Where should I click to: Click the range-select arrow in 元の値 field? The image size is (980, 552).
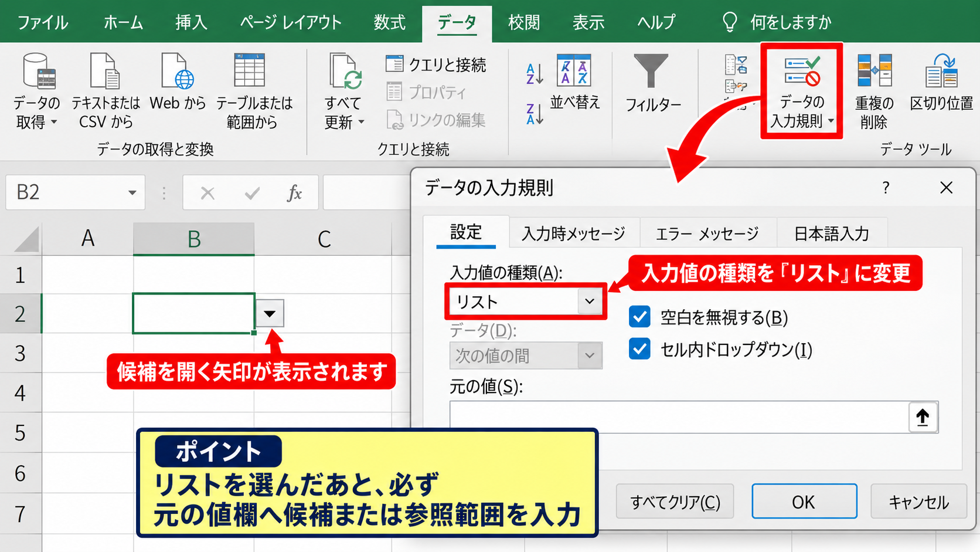923,417
